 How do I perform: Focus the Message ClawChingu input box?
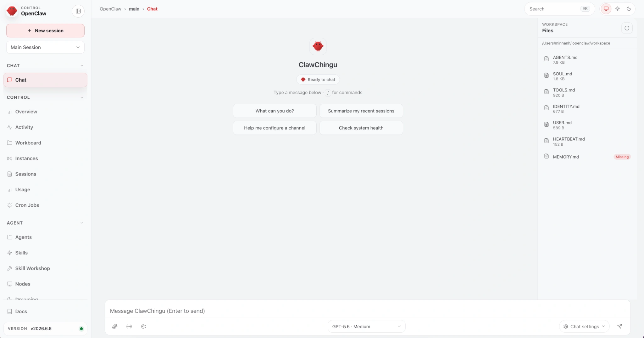click(x=367, y=311)
